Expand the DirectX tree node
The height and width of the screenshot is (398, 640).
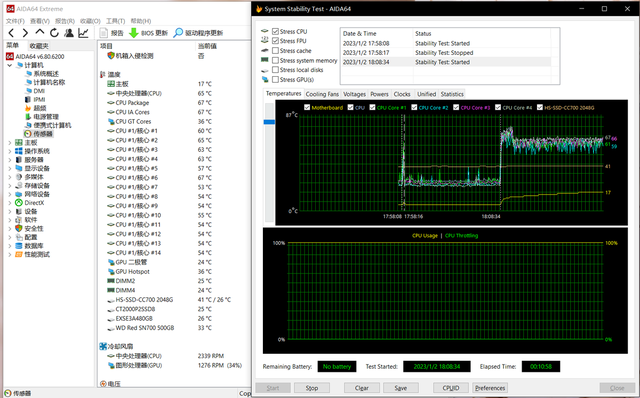coord(10,202)
